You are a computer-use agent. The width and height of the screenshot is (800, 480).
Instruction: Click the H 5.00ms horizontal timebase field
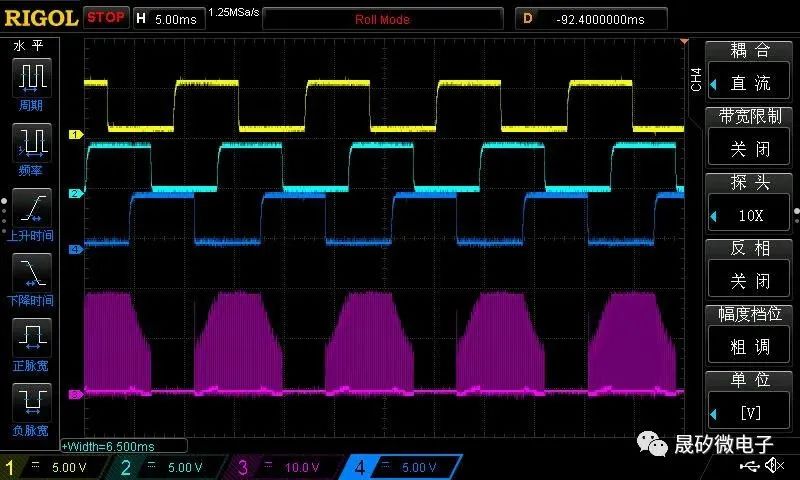click(169, 19)
